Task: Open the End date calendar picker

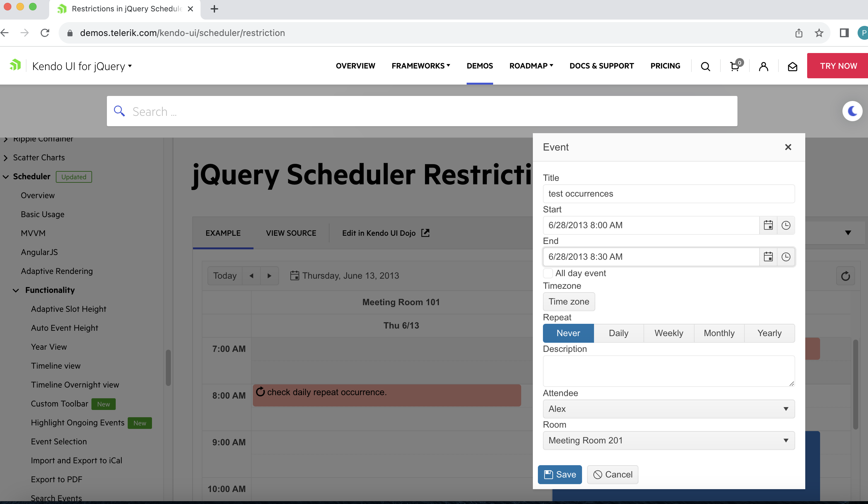Action: click(768, 257)
